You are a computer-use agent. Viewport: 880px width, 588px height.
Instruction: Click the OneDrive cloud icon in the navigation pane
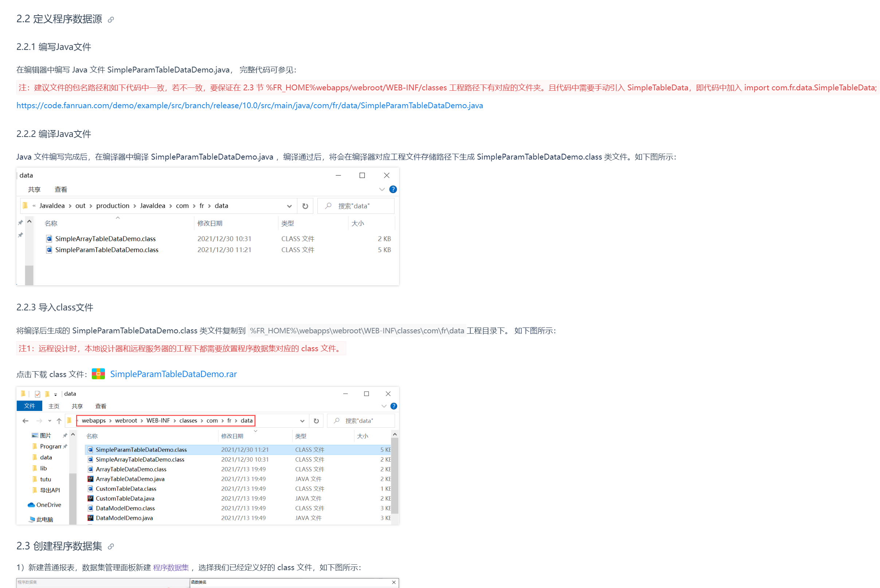31,505
